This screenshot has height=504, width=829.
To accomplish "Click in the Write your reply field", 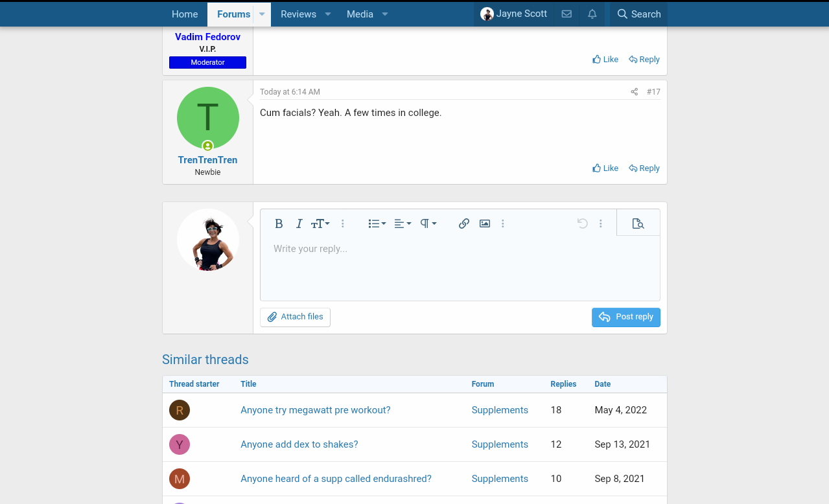I will coord(460,267).
